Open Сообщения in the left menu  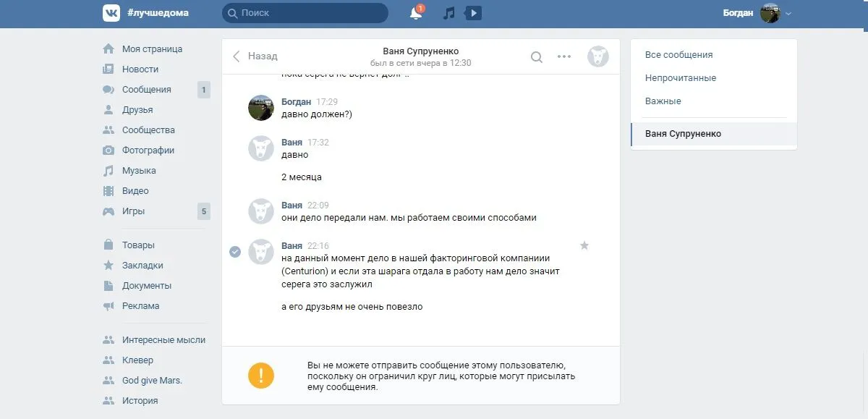click(x=146, y=90)
